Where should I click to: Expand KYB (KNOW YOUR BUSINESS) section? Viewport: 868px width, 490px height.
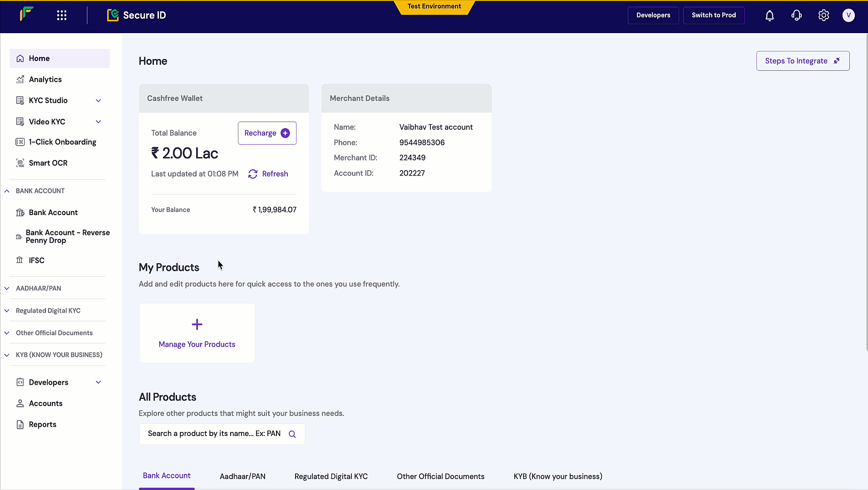point(7,355)
